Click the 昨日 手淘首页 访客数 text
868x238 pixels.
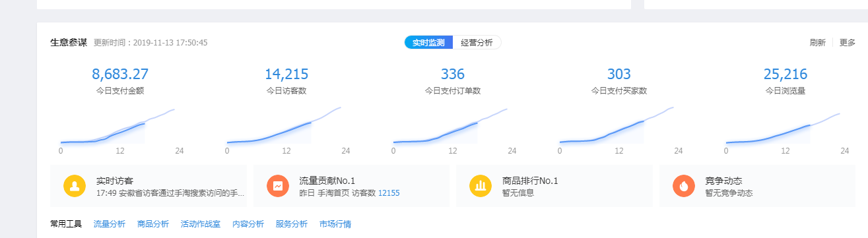coord(337,193)
